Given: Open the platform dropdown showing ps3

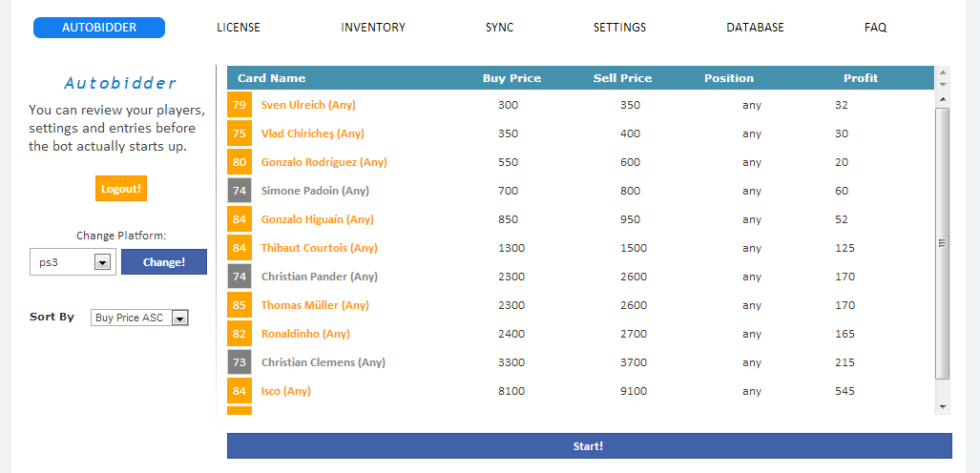Looking at the screenshot, I should point(103,262).
